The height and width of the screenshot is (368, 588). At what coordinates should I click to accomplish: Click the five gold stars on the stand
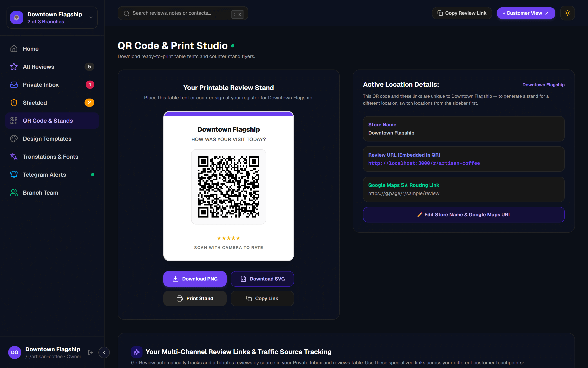pos(229,238)
